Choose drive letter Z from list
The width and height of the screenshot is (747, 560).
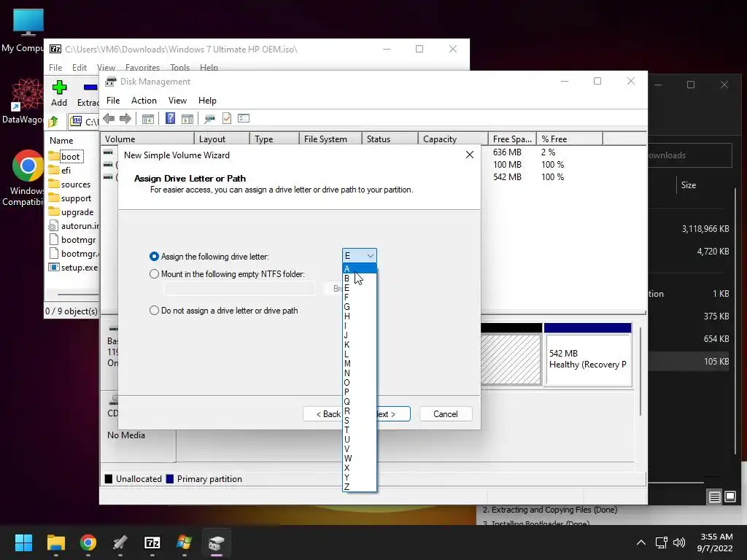click(360, 486)
